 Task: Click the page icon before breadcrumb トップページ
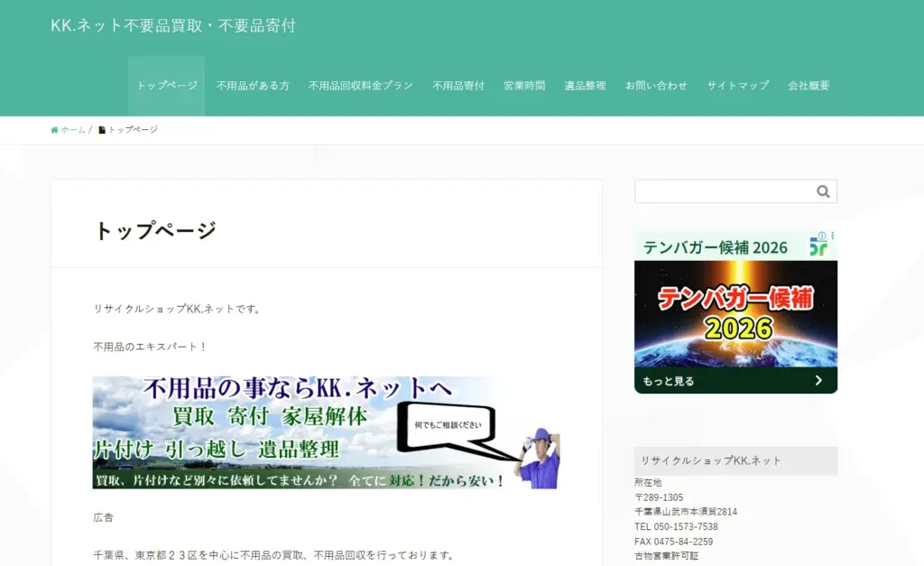coord(102,130)
